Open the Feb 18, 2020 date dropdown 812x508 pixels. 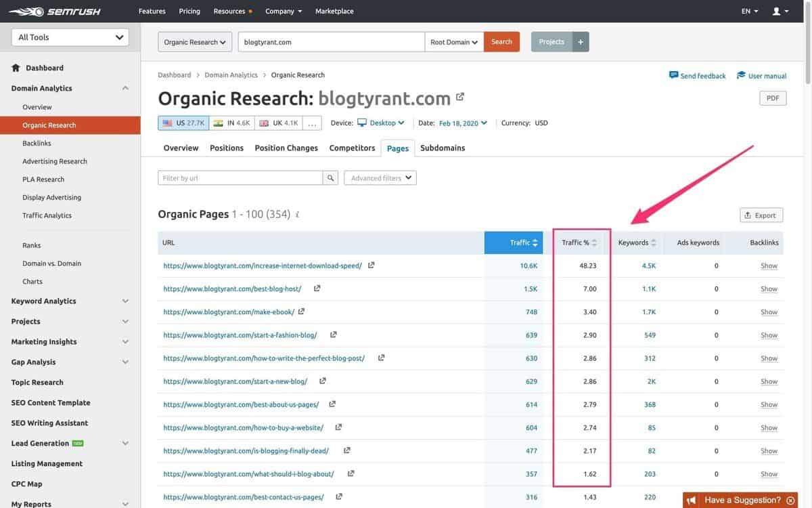click(x=463, y=123)
